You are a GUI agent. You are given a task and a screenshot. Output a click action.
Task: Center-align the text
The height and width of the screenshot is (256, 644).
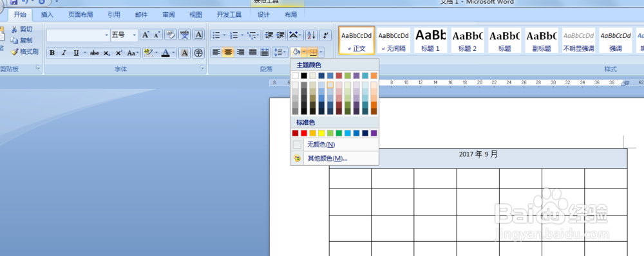(229, 52)
